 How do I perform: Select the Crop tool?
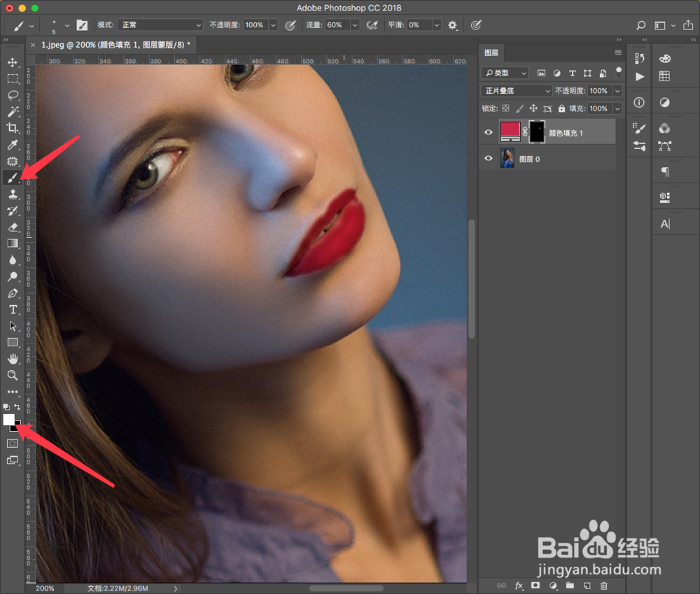pos(13,128)
